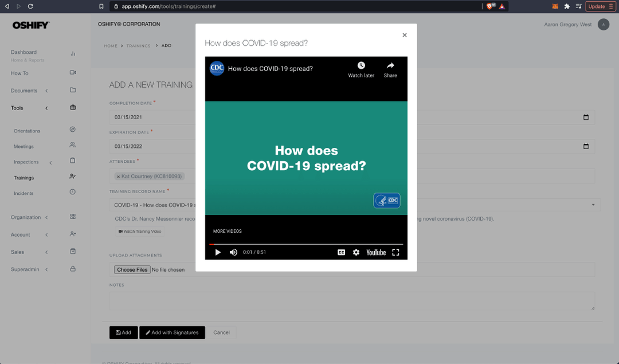The height and width of the screenshot is (364, 619).
Task: Click the Add button
Action: coord(124,332)
